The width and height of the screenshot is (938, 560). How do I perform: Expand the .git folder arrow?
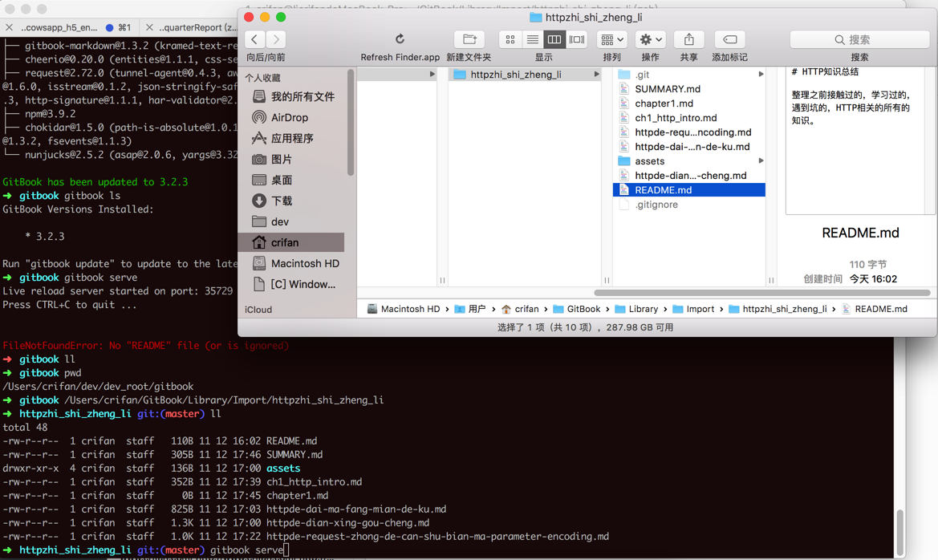click(x=761, y=74)
